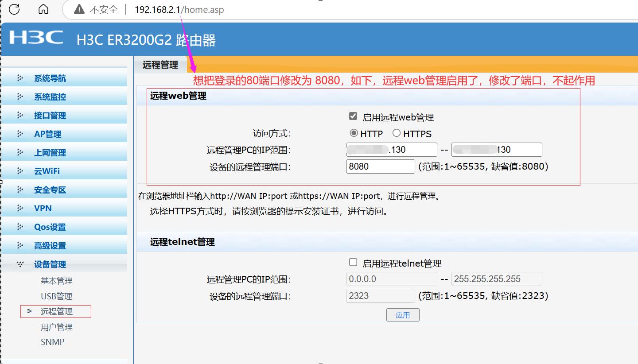Click the arrow icon beside VPN
The width and height of the screenshot is (638, 364).
click(20, 208)
